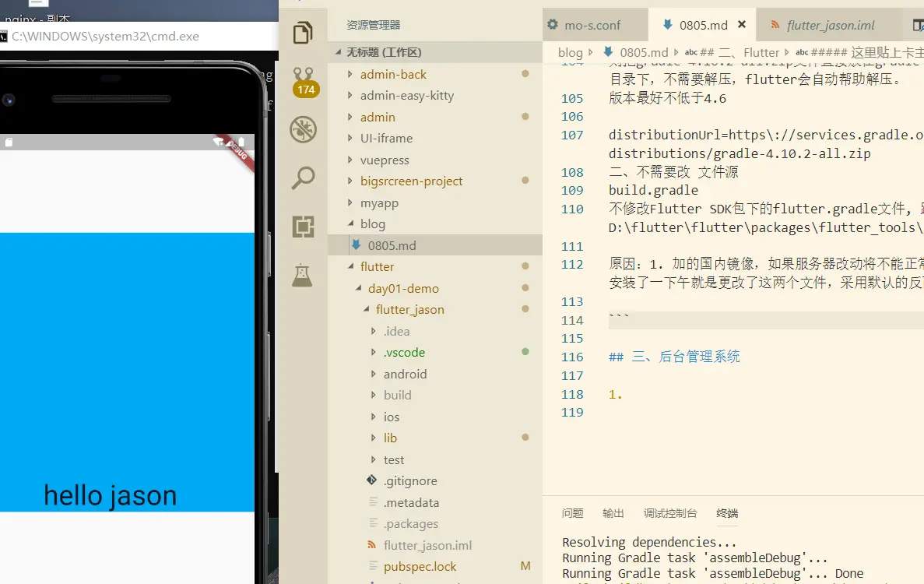Select the myapp folder row
Screen dimensions: 924x584
pos(434,202)
